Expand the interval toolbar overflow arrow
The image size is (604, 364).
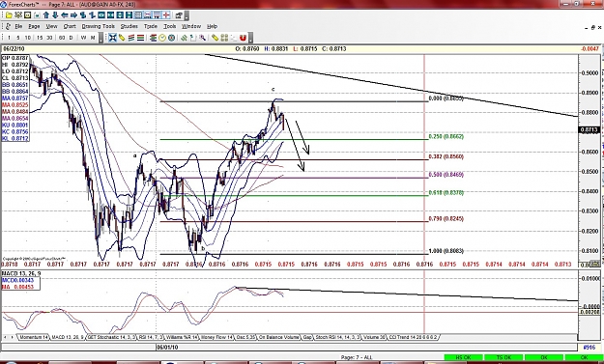(101, 38)
